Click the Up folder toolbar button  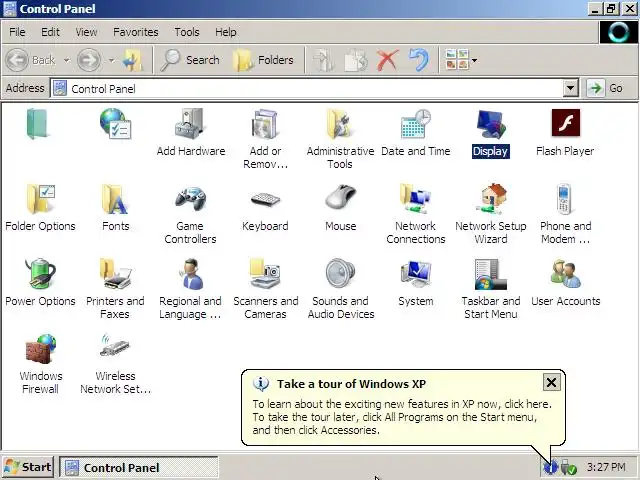[133, 60]
